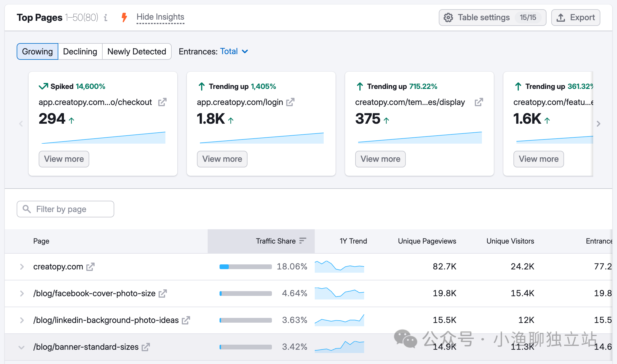617x364 pixels.
Task: Focus the Filter by page input
Action: tap(65, 209)
